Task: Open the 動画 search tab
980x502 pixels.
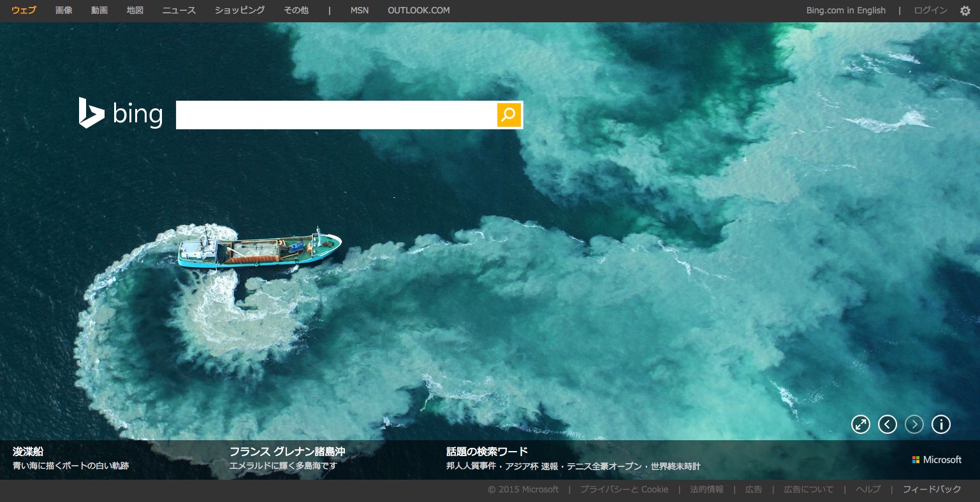Action: pyautogui.click(x=99, y=10)
